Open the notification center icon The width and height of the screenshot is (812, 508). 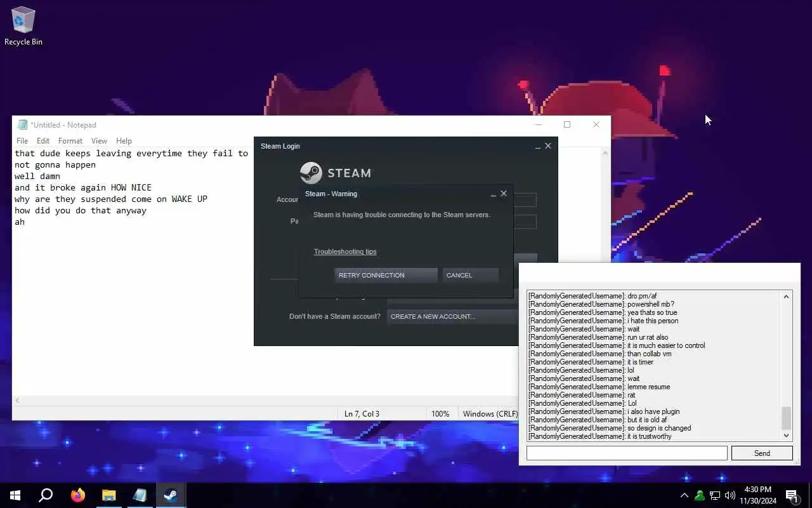pyautogui.click(x=792, y=495)
